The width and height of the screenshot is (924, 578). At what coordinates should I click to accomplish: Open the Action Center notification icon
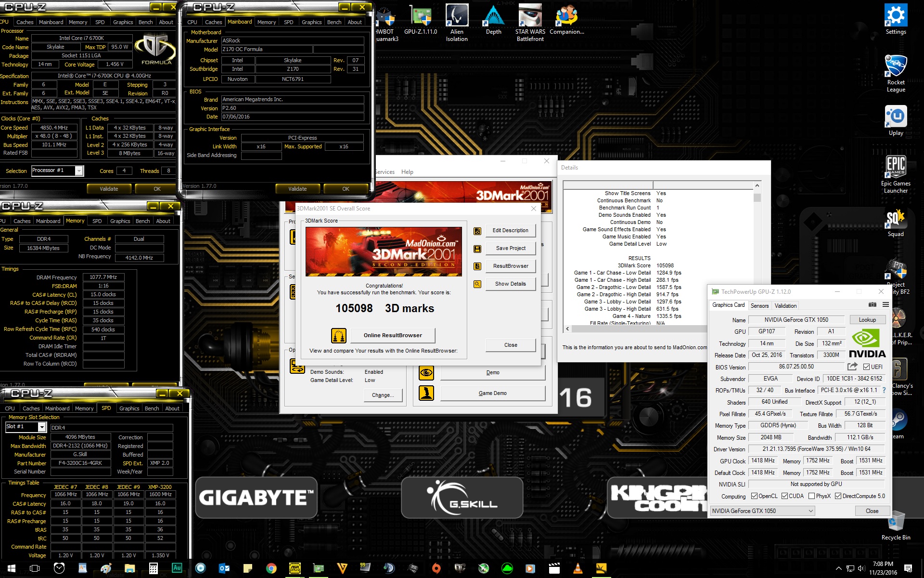point(908,568)
